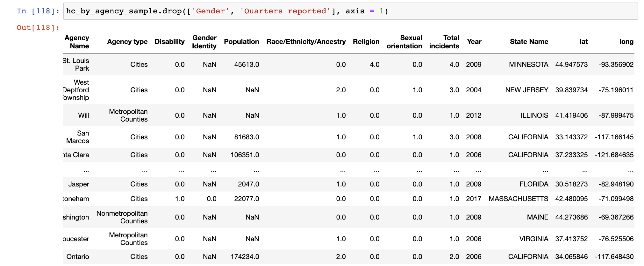
Task: Click the longitude value -76.525506
Action: pos(616,239)
